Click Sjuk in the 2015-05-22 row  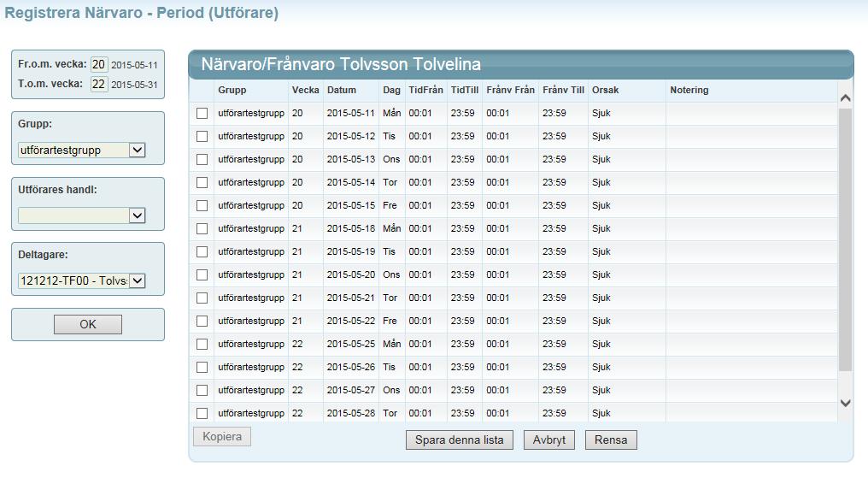pyautogui.click(x=601, y=322)
